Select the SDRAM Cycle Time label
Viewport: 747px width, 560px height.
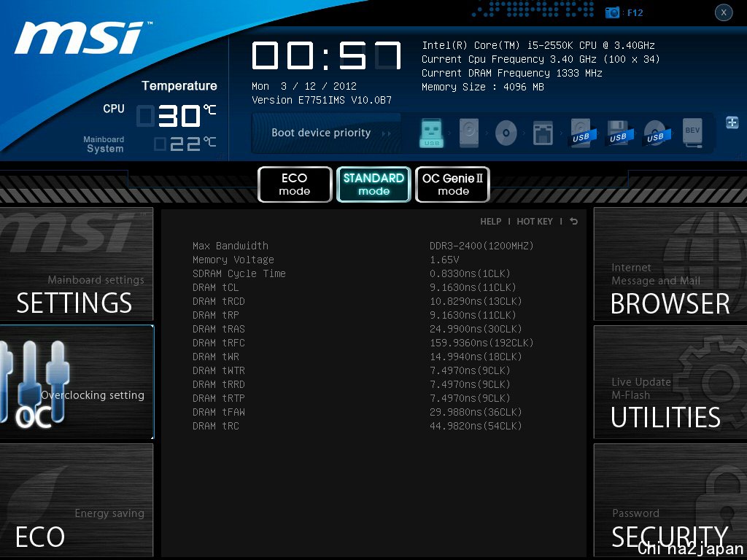[239, 273]
